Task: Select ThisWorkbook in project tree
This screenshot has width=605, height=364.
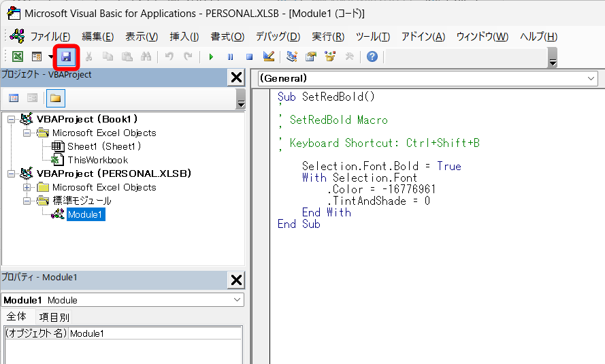Action: coord(97,160)
